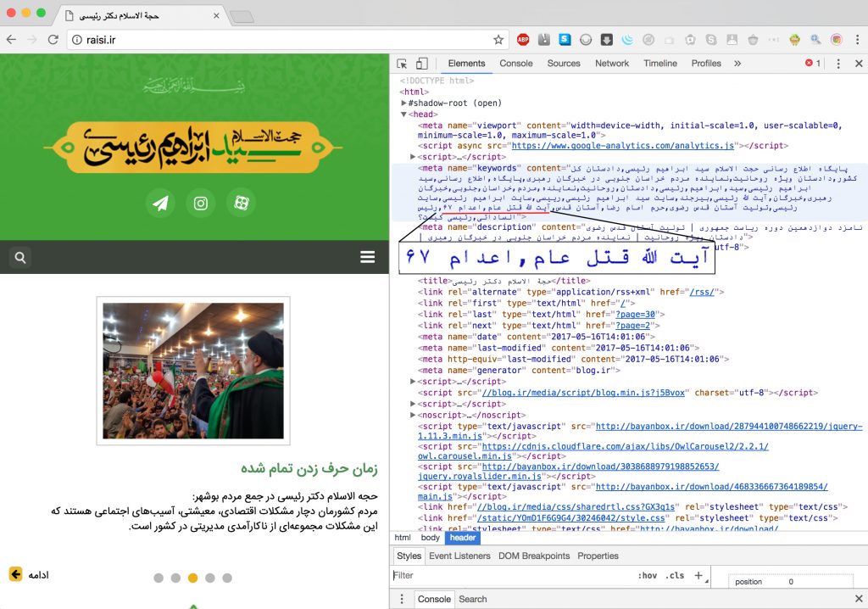Screen dimensions: 868x609
Task: Click the browser back arrow
Action: [12, 40]
